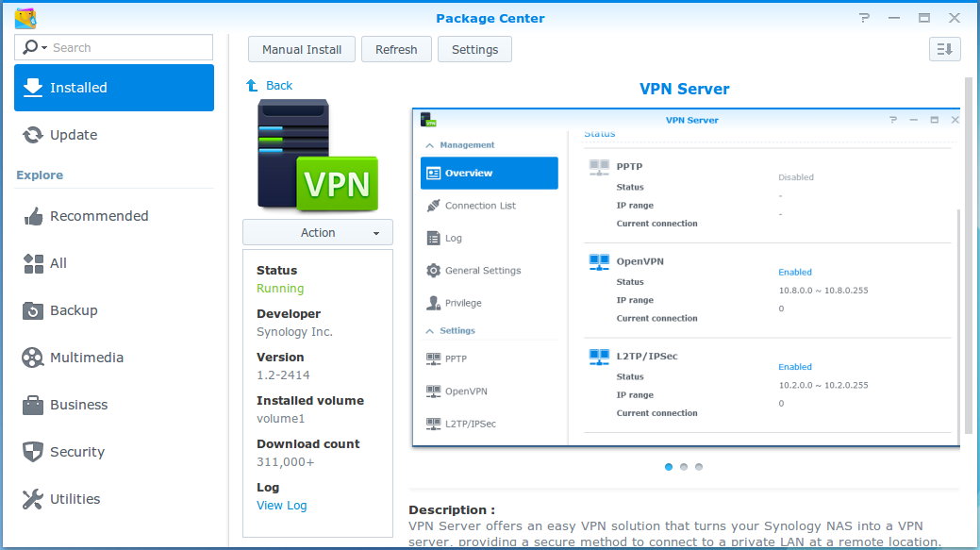Click the Multimedia film reel icon
The width and height of the screenshot is (980, 550).
pos(33,358)
